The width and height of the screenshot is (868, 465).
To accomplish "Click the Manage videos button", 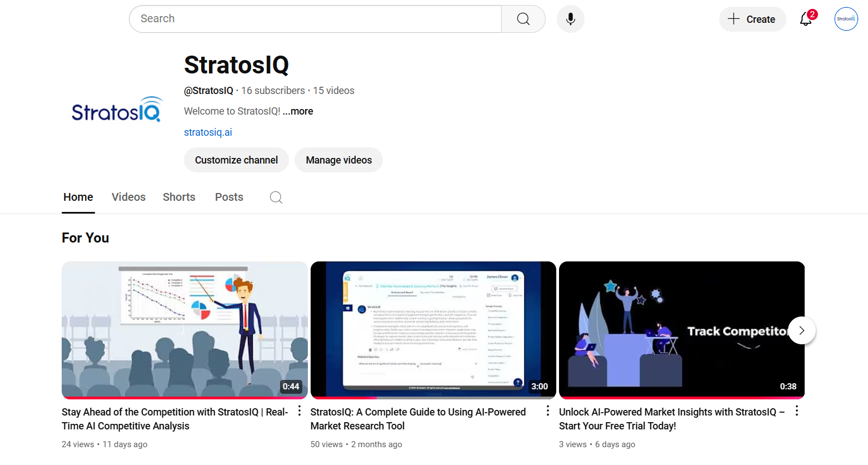I will pyautogui.click(x=338, y=160).
